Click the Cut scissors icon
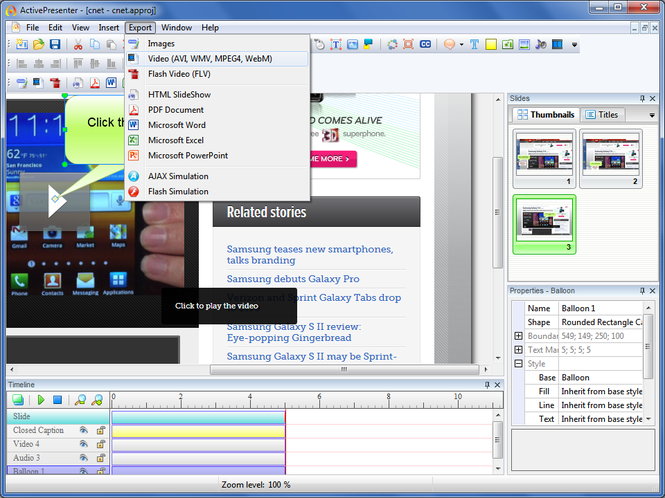 pos(78,44)
